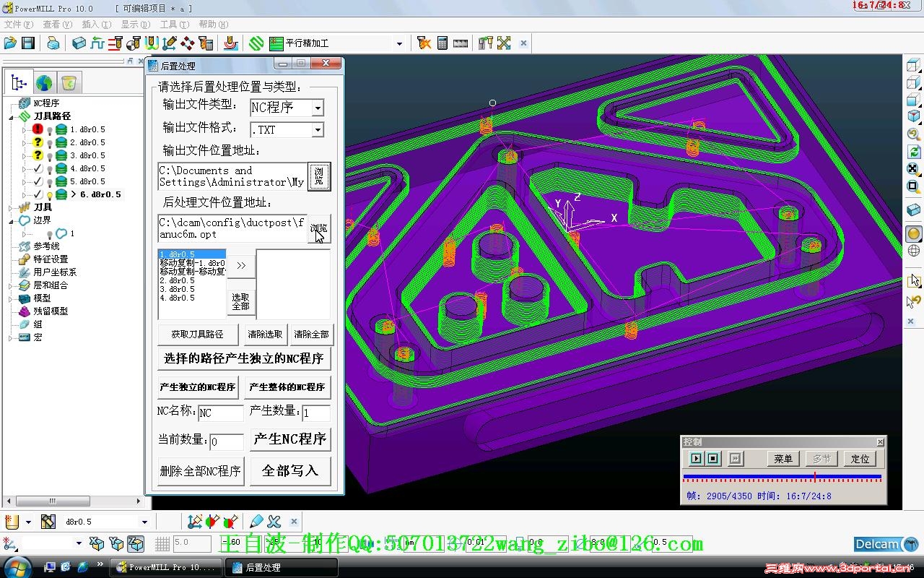Click the stop button in 控制 window

point(713,458)
